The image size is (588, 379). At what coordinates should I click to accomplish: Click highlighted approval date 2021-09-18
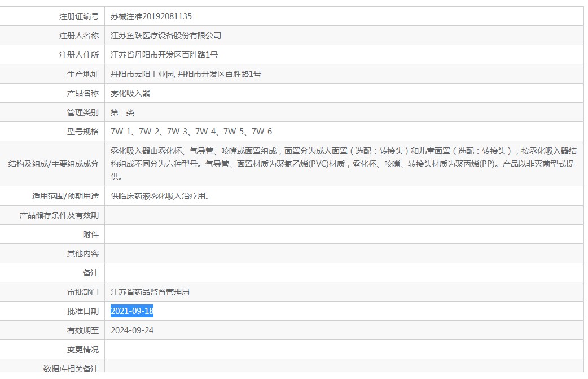click(x=132, y=311)
